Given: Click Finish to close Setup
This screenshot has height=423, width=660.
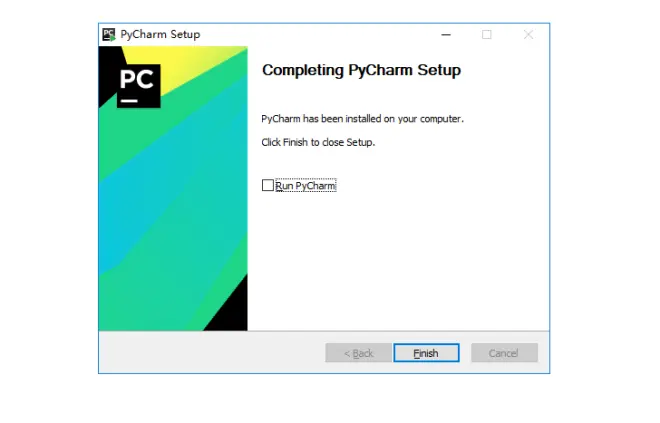Looking at the screenshot, I should pos(426,353).
